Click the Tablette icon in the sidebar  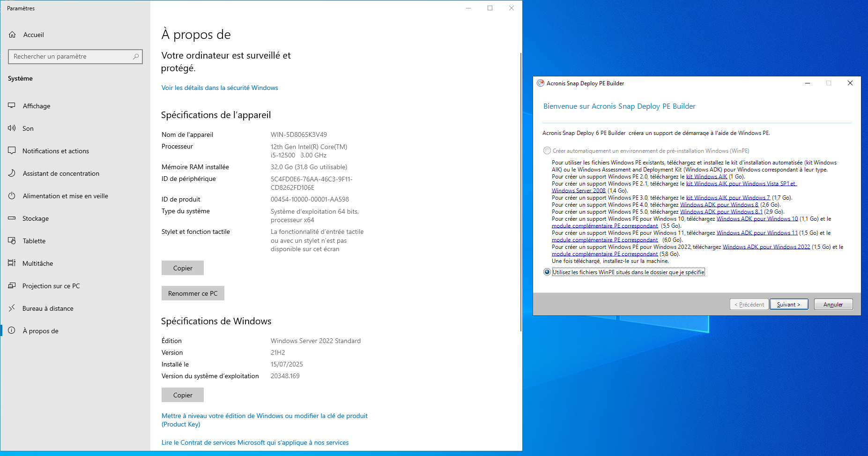[x=12, y=241]
